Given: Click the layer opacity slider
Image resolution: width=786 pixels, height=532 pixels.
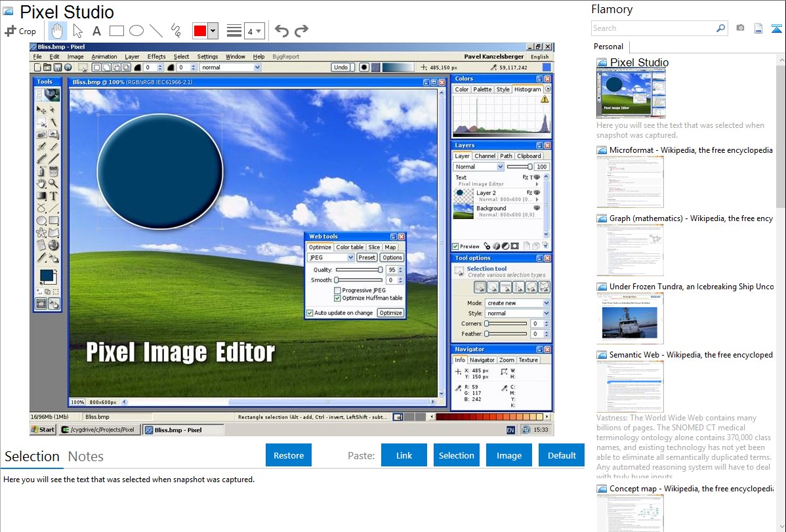Looking at the screenshot, I should [520, 167].
